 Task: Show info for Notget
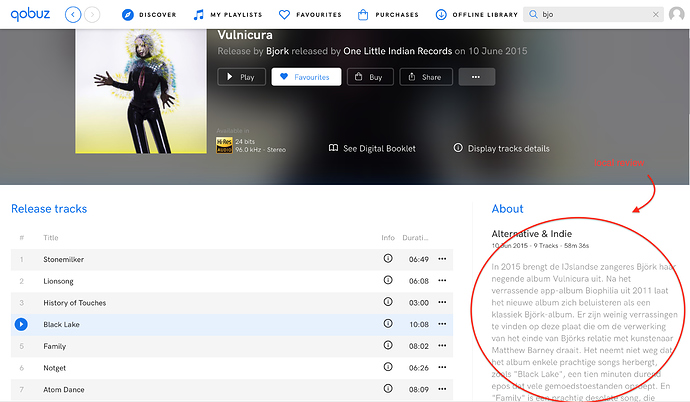pyautogui.click(x=388, y=366)
